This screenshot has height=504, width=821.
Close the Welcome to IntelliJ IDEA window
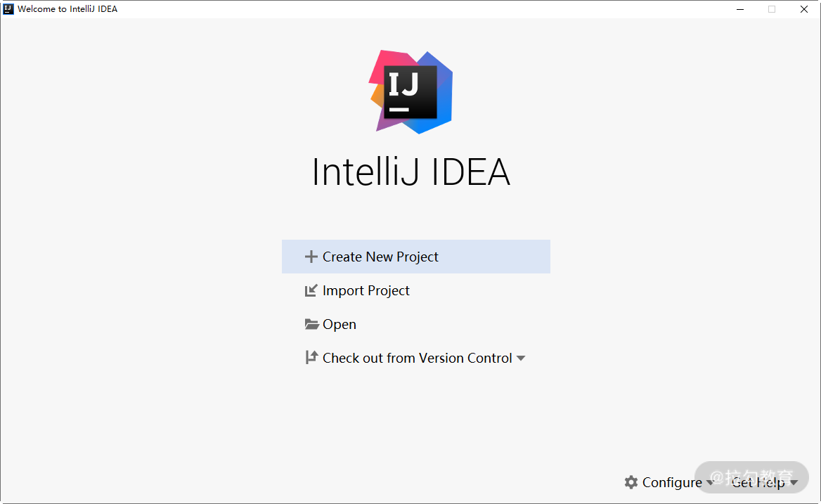pos(803,9)
